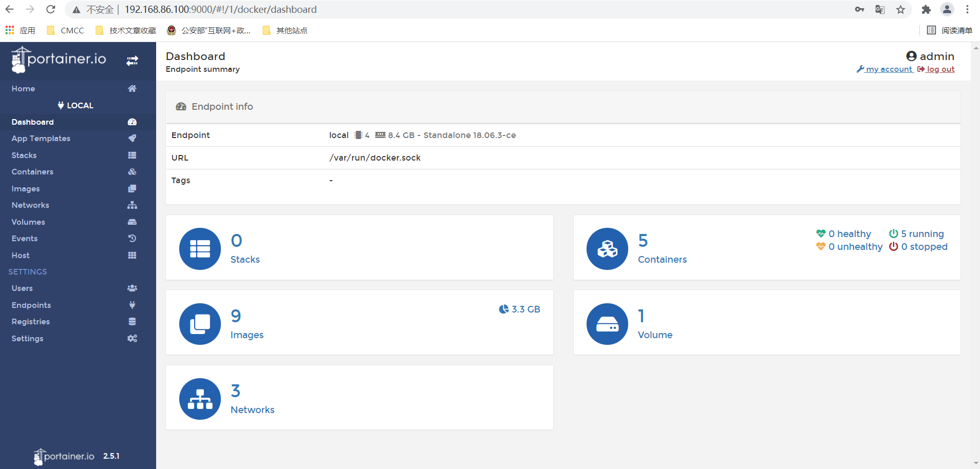Click the App Templates rocket icon
The width and height of the screenshot is (980, 469).
(132, 138)
